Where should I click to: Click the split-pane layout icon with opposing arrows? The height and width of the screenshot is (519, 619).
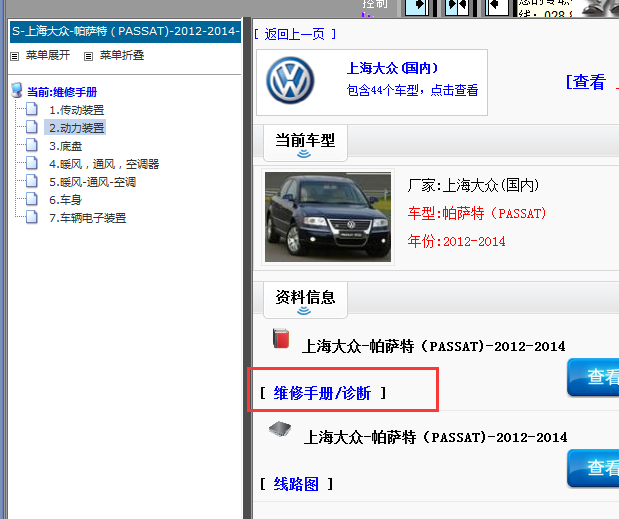click(456, 7)
